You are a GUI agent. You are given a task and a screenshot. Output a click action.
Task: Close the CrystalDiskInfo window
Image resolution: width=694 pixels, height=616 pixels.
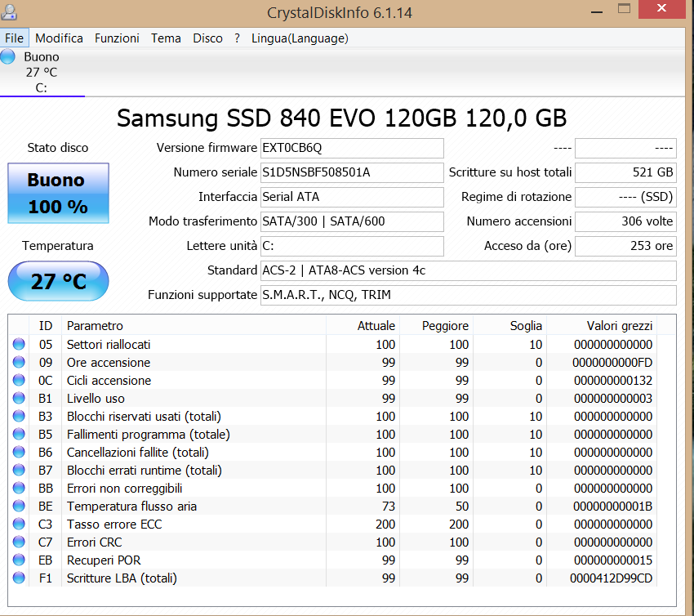tap(661, 8)
